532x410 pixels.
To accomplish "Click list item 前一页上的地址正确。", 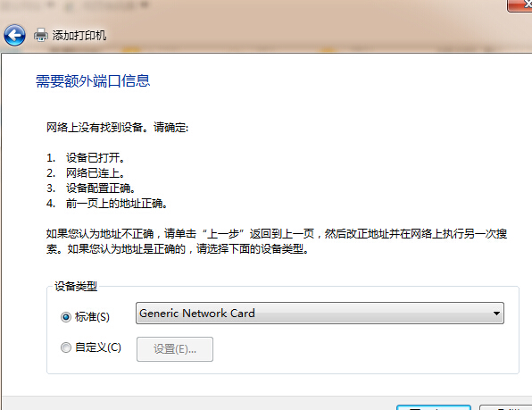I will click(117, 204).
